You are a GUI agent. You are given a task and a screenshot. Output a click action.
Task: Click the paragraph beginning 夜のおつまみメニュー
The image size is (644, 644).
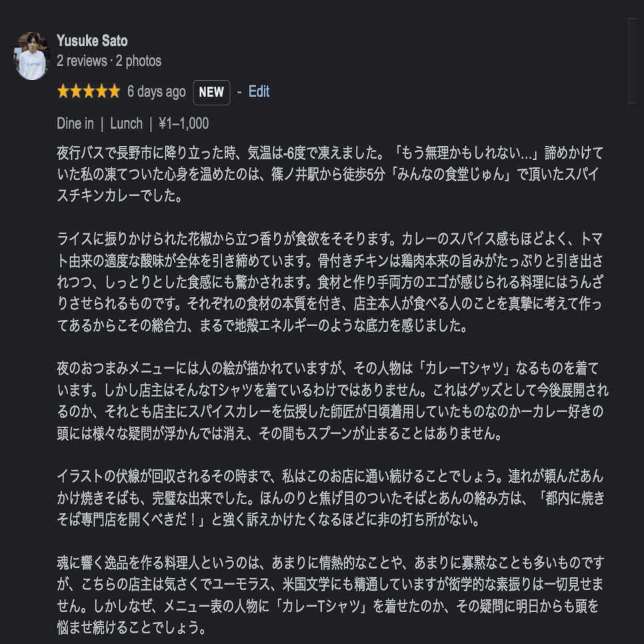pyautogui.click(x=330, y=401)
